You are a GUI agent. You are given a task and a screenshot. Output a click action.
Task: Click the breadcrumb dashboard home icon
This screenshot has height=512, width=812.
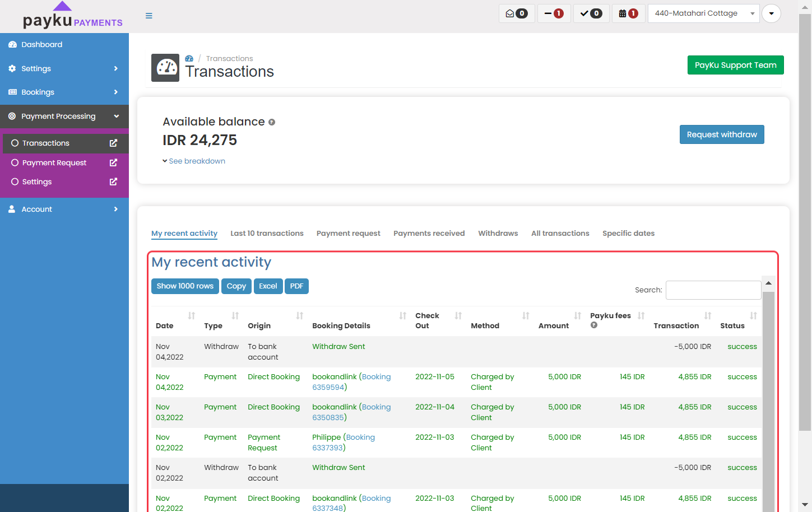click(189, 58)
